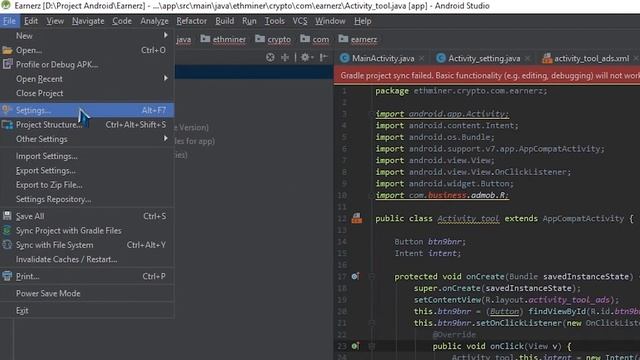Click the onClick implements gutter icon
The image size is (640, 360).
pyautogui.click(x=355, y=346)
